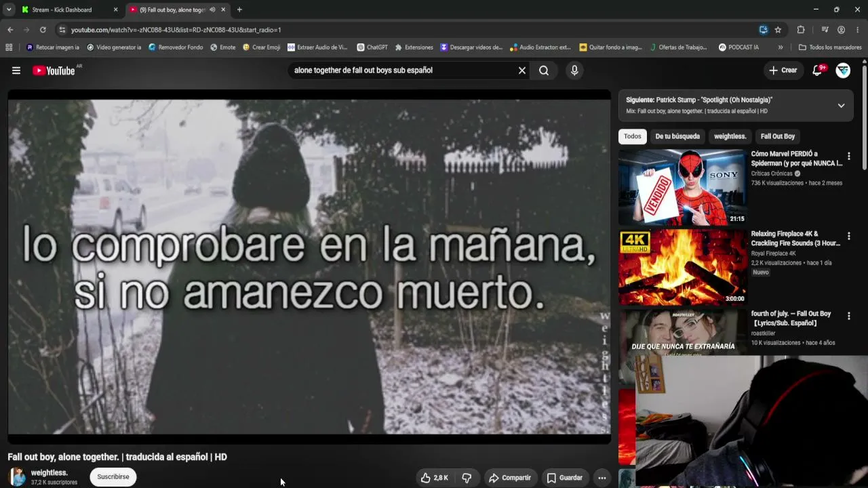This screenshot has height=488, width=868.
Task: Open the Marvel PERDIÓ a Spiderman thumbnail
Action: [682, 187]
